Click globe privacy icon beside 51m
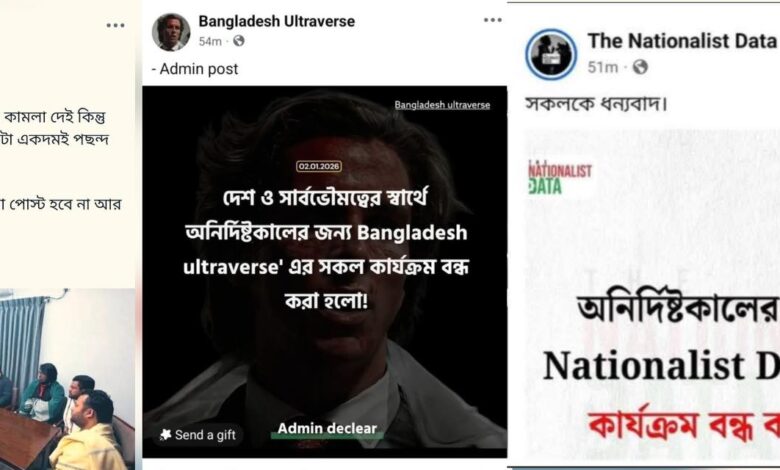The width and height of the screenshot is (780, 470). point(640,67)
